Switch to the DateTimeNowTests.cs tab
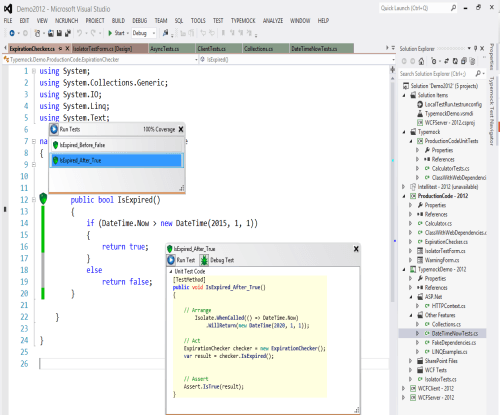Screen dimensions: 500x415 pyautogui.click(x=321, y=49)
